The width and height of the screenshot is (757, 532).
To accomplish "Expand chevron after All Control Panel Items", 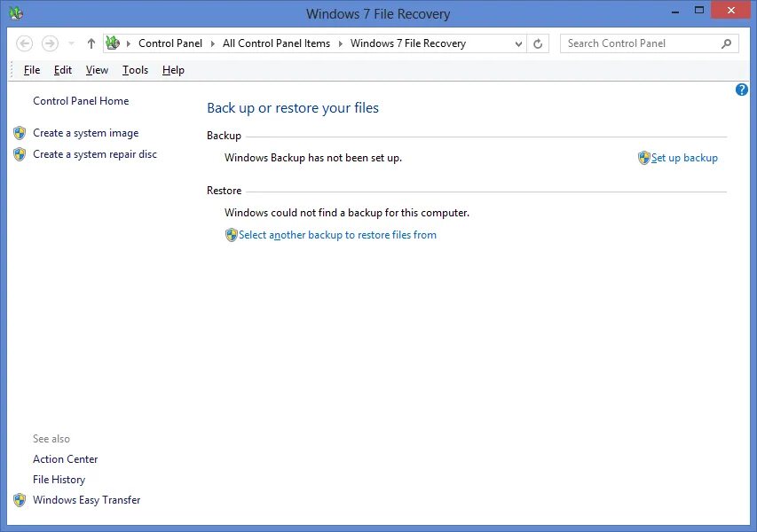I will (x=341, y=44).
